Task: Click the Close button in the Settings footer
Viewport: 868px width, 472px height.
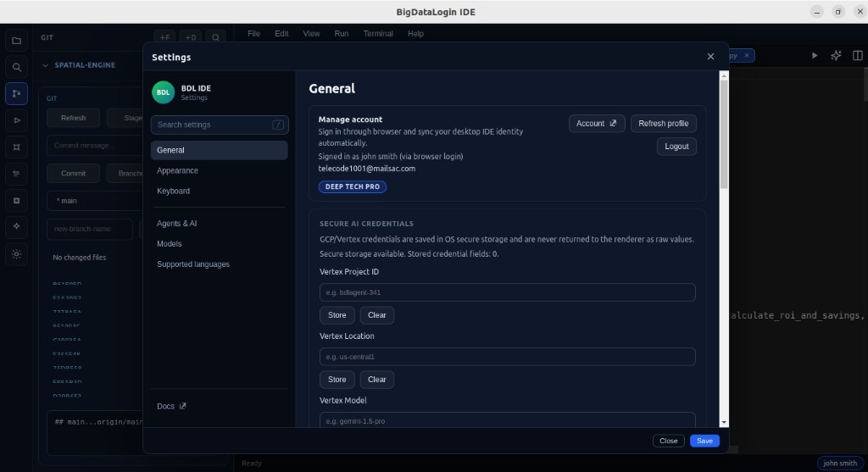Action: [x=669, y=441]
